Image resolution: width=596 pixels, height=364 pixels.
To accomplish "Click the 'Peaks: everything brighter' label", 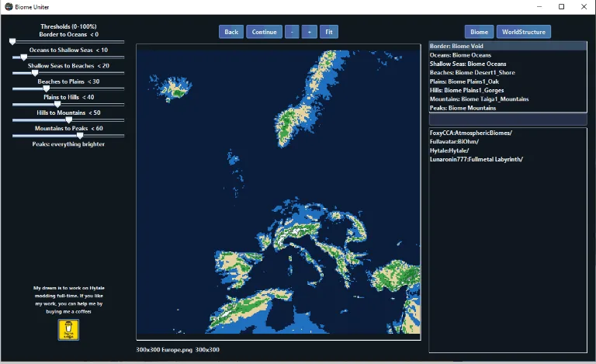I will (68, 144).
